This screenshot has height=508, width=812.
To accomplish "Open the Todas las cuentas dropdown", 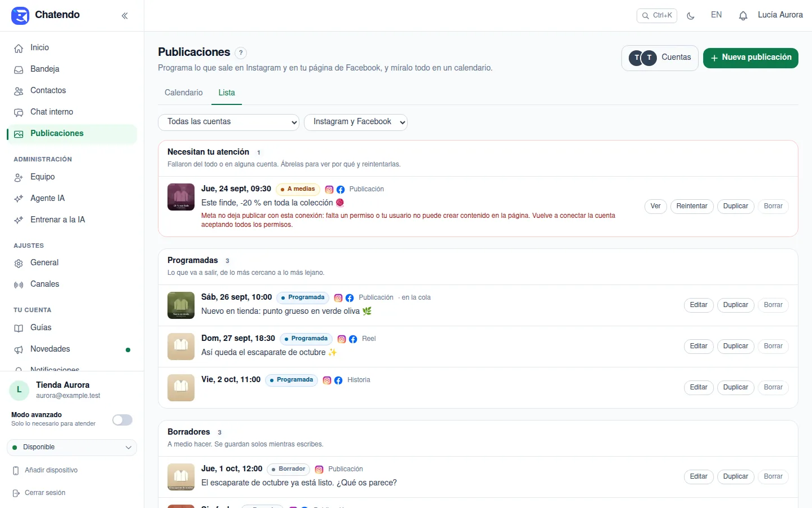I will click(x=228, y=122).
